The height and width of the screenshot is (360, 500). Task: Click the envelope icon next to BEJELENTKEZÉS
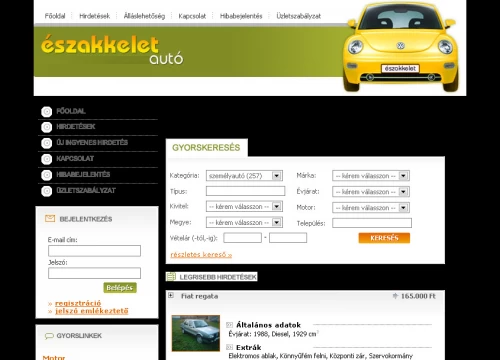[50, 219]
